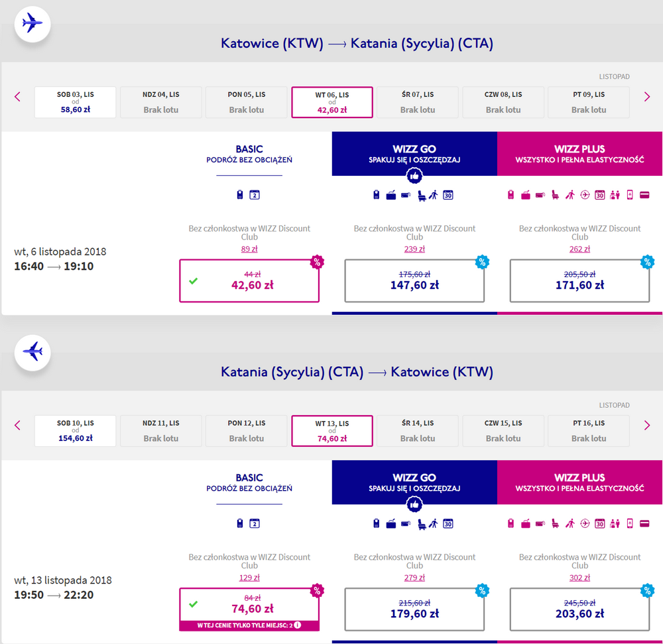
Task: Select return BASIC fare 74,60 zł
Action: tap(249, 610)
